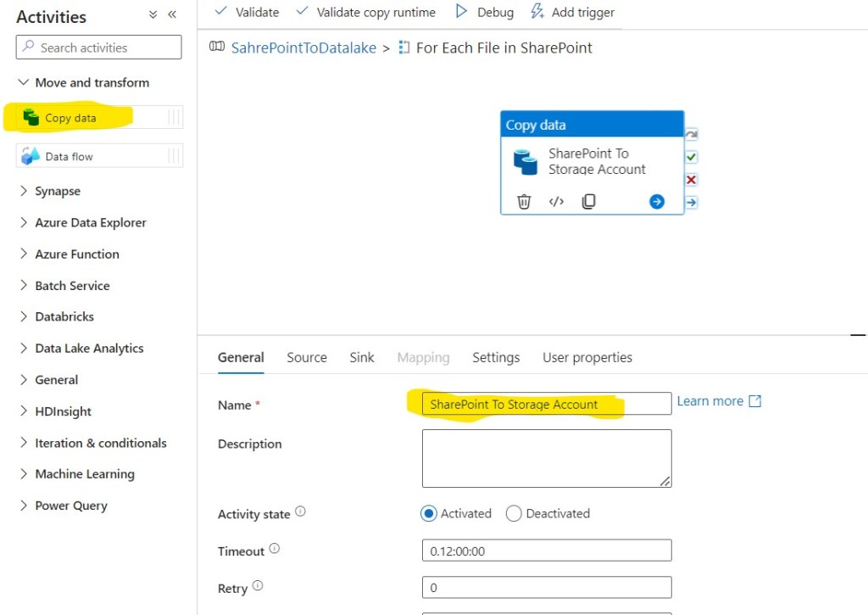
Task: Select the Data flow activity icon
Action: click(x=31, y=156)
